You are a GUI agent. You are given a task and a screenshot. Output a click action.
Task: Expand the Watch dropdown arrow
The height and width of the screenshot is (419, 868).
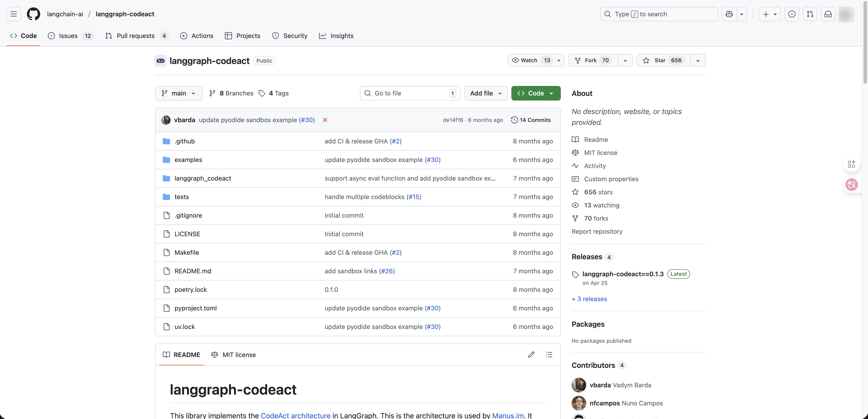(x=559, y=60)
